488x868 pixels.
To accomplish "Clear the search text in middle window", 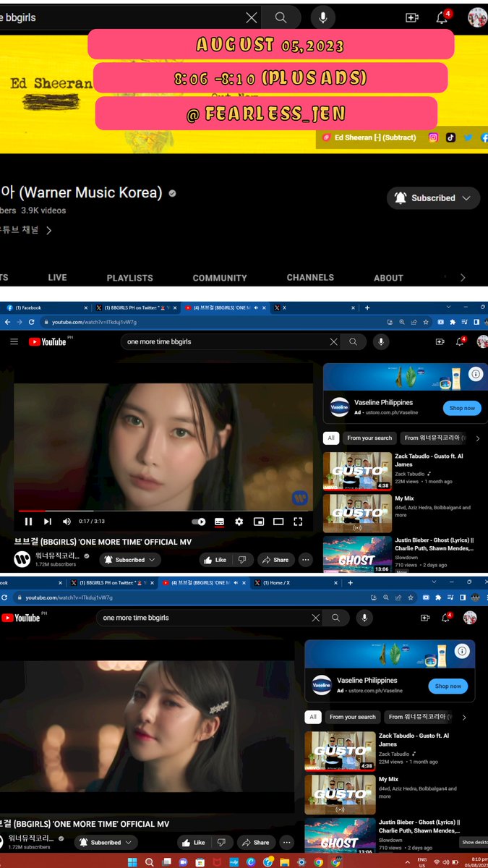I will click(333, 341).
